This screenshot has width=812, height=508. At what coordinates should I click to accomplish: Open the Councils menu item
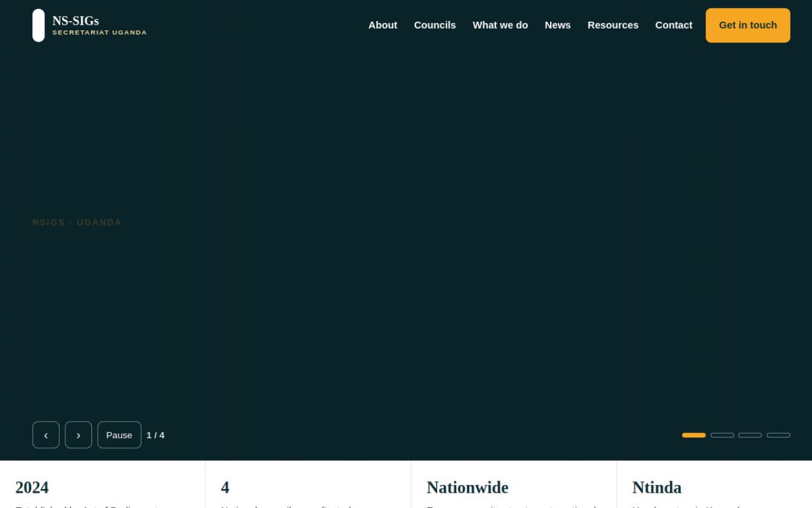tap(435, 25)
